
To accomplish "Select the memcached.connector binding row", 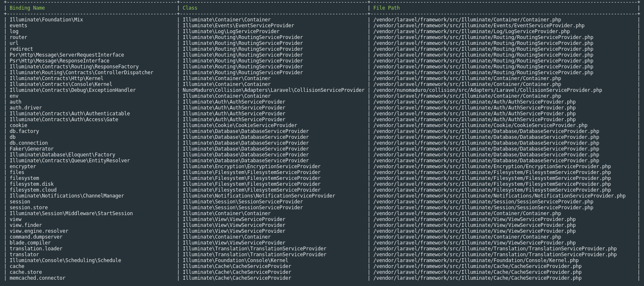I will click(36, 278).
